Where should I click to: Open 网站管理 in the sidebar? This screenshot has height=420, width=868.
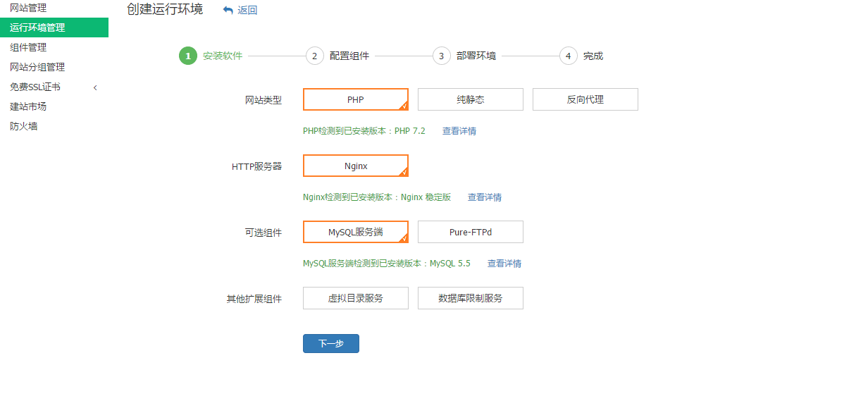coord(28,8)
